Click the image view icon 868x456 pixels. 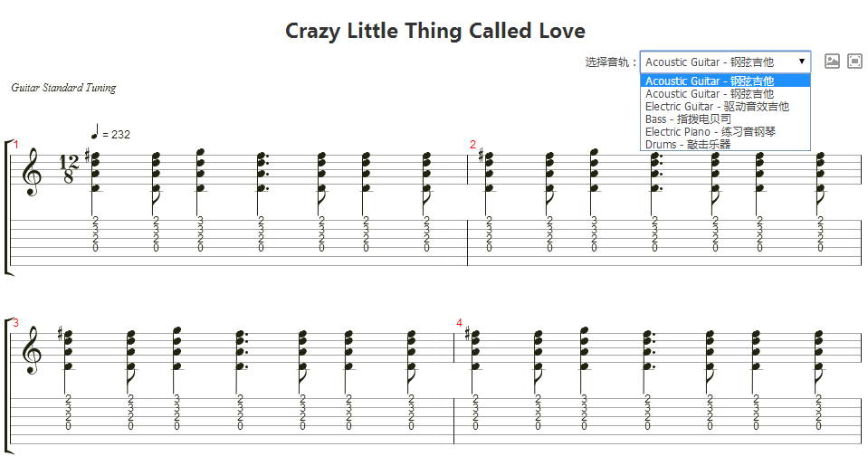(x=832, y=62)
